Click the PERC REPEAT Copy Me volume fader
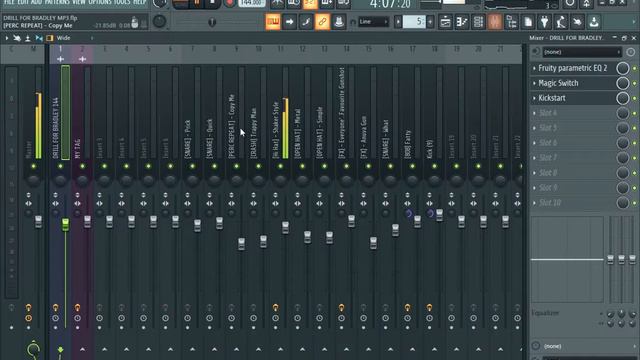Screen dimensions: 640x360 point(242,244)
